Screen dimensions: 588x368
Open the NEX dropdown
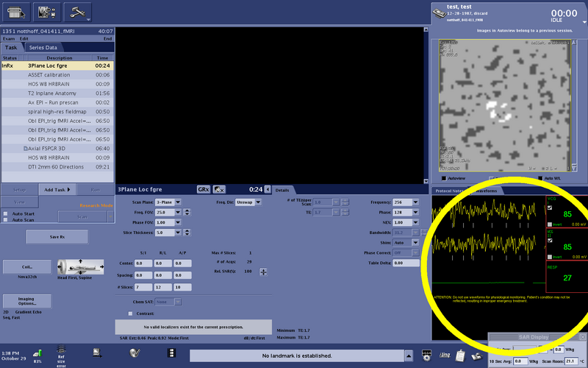415,222
